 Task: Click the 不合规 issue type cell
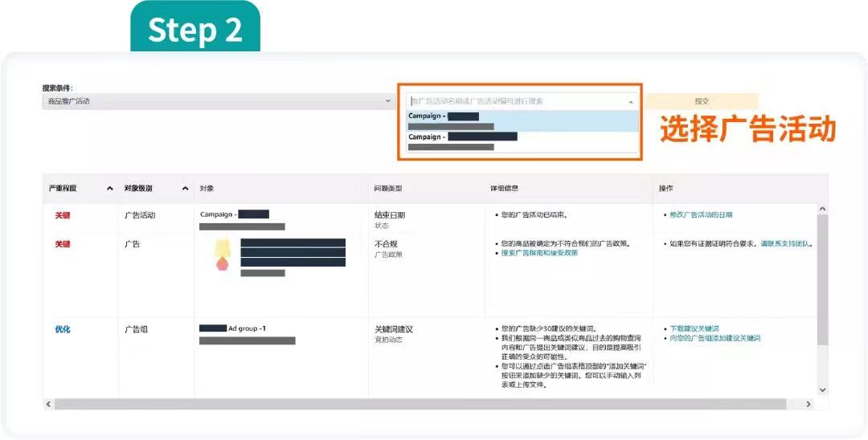coord(386,244)
